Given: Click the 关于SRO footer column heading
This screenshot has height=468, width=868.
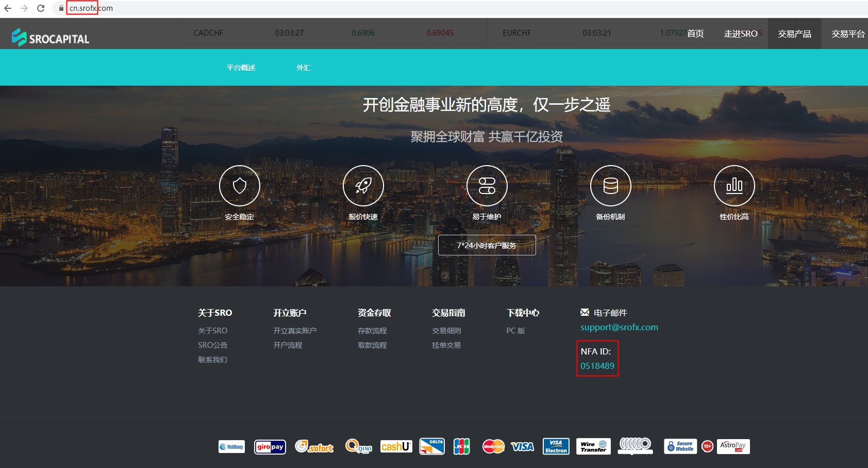Looking at the screenshot, I should click(x=215, y=313).
